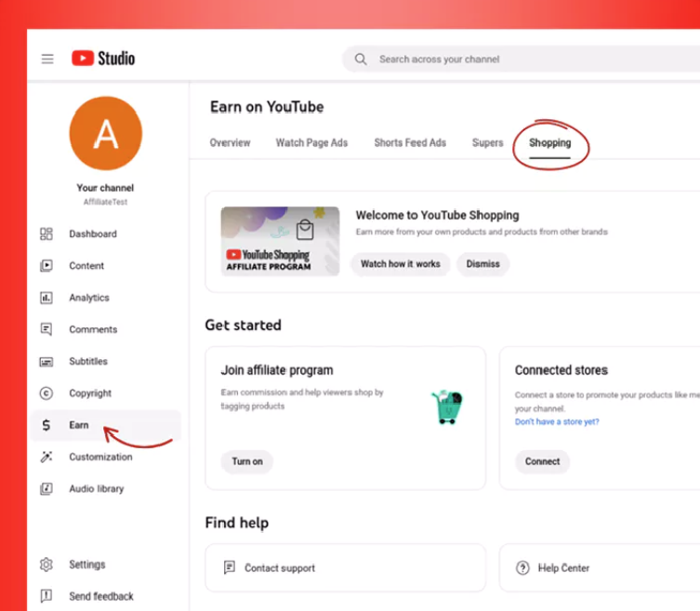Click the Contact support chat icon

pos(229,567)
